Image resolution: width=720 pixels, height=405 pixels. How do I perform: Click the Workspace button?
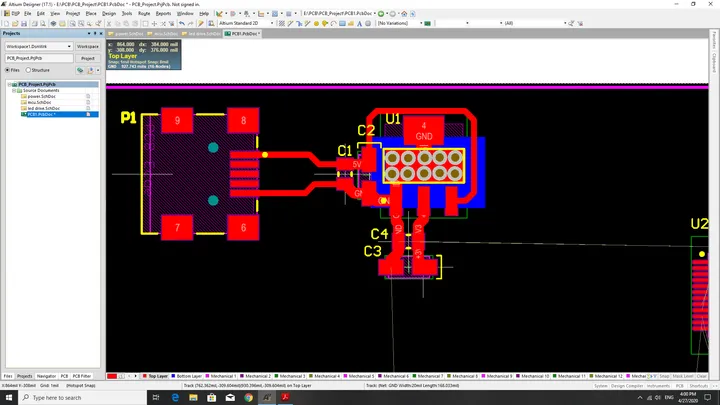[x=88, y=46]
